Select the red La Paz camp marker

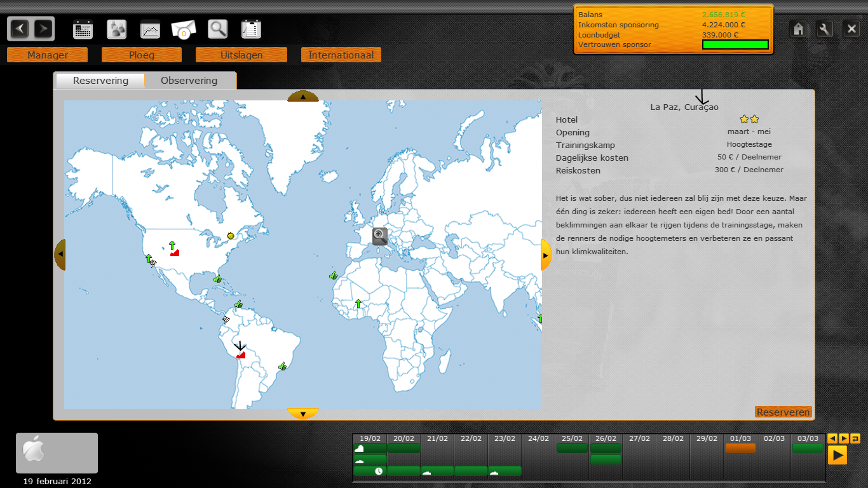[x=240, y=355]
